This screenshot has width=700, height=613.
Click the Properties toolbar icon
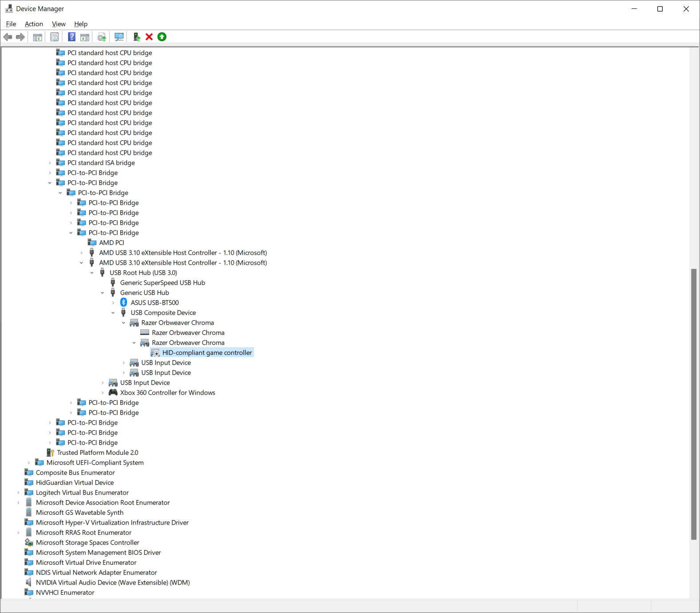click(x=55, y=37)
